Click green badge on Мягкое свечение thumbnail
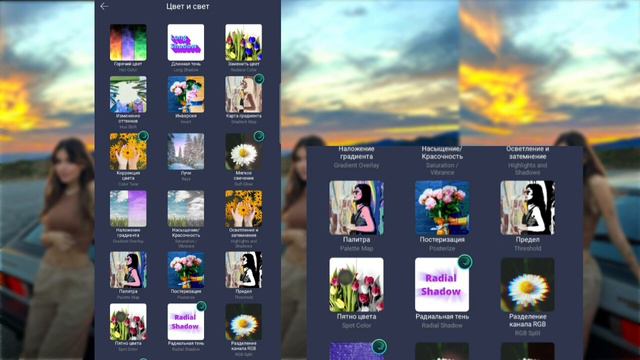This screenshot has height=360, width=640. pyautogui.click(x=259, y=136)
